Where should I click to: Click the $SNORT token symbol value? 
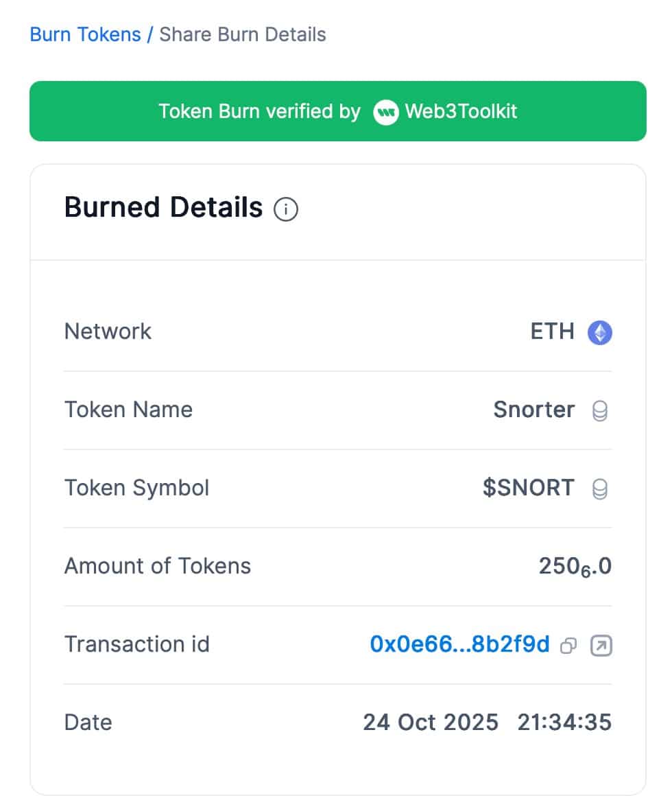(x=528, y=488)
